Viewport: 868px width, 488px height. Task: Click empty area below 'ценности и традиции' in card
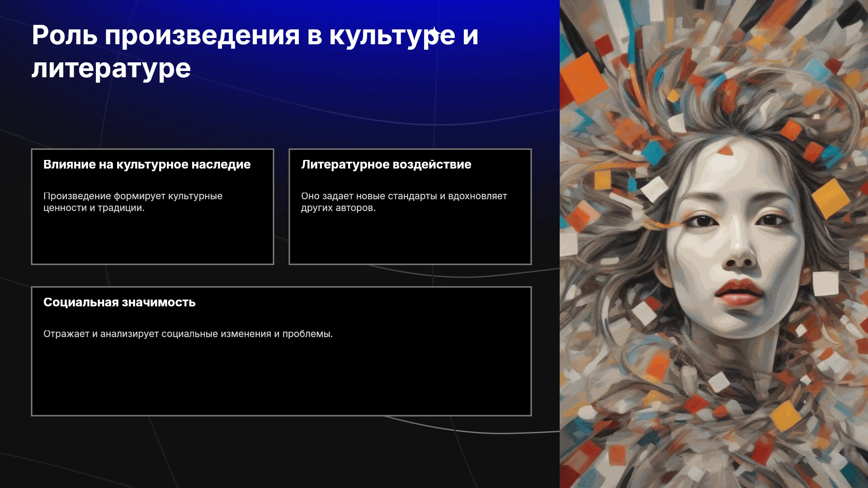click(152, 239)
